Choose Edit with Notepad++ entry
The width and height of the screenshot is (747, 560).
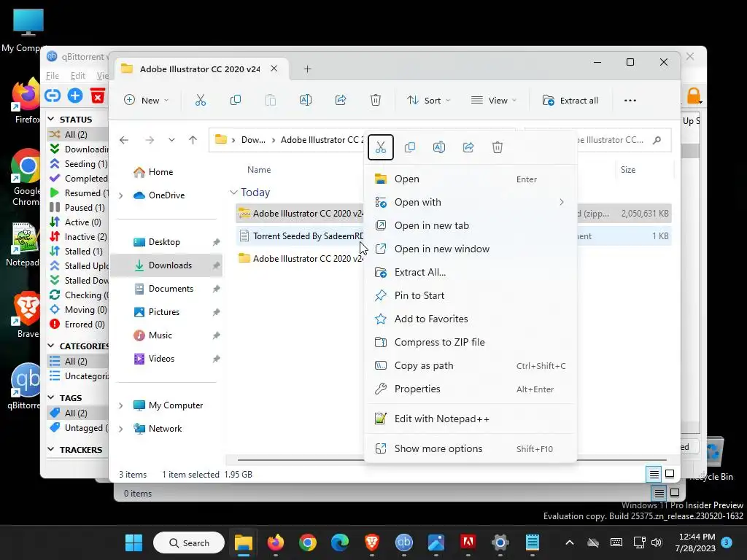tap(471, 419)
